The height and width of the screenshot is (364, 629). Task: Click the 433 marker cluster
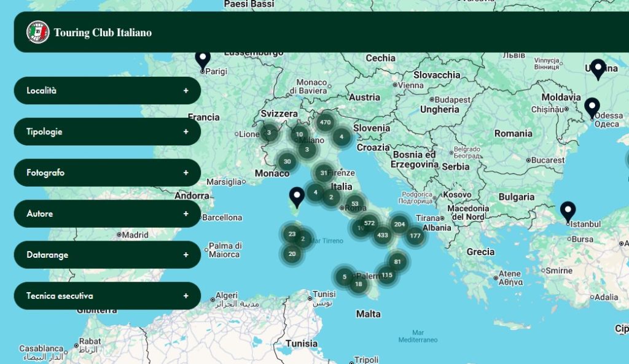383,235
